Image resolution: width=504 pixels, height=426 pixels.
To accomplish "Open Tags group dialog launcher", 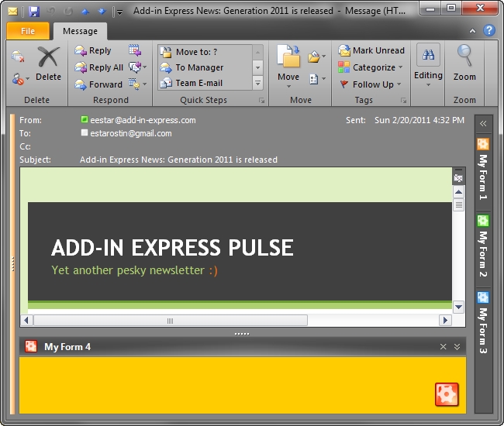I will (x=403, y=101).
